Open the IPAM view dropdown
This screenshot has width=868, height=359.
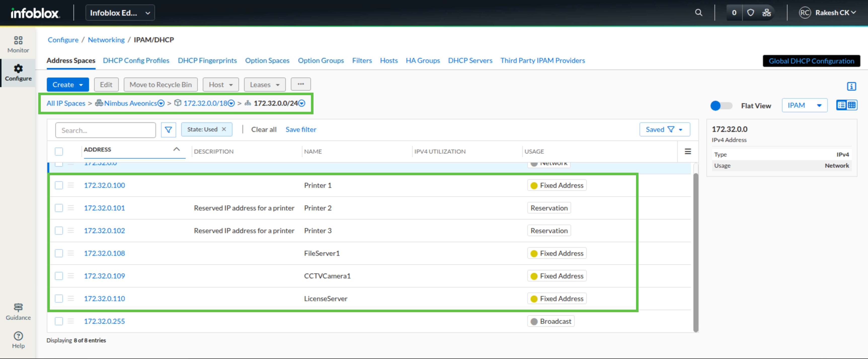click(804, 105)
